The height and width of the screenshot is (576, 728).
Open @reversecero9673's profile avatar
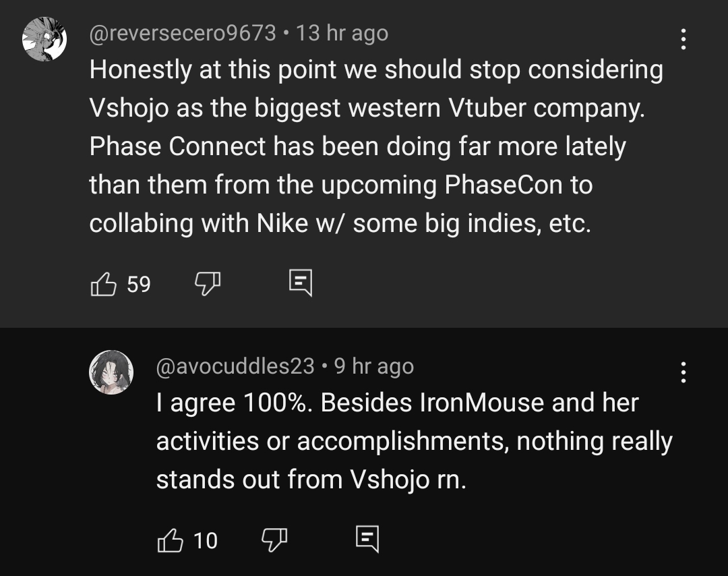(x=44, y=39)
